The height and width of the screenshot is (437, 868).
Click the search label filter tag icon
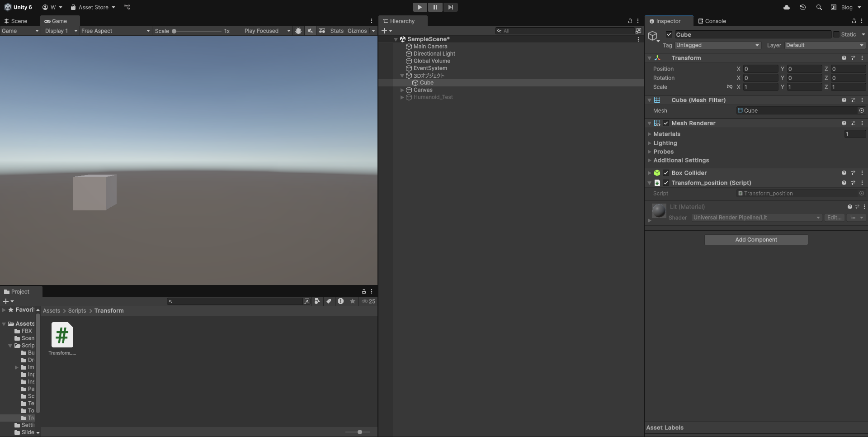[329, 301]
